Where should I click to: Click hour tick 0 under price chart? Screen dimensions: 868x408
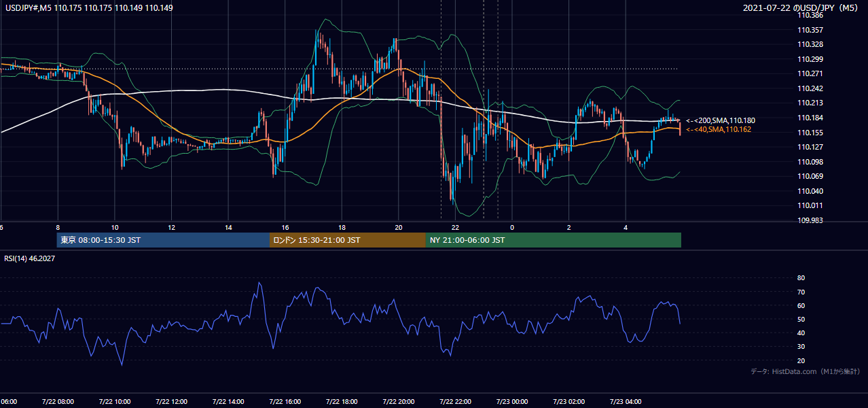(512, 227)
